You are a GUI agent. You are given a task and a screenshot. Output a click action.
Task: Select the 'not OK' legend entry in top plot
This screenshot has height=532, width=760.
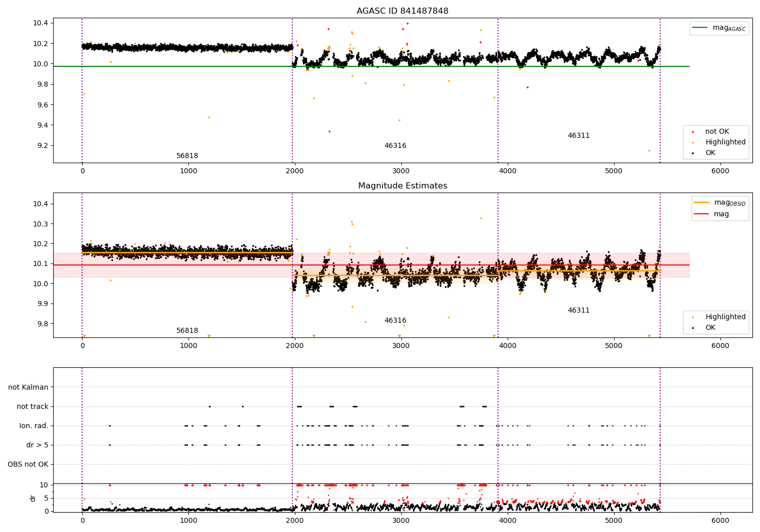point(717,132)
